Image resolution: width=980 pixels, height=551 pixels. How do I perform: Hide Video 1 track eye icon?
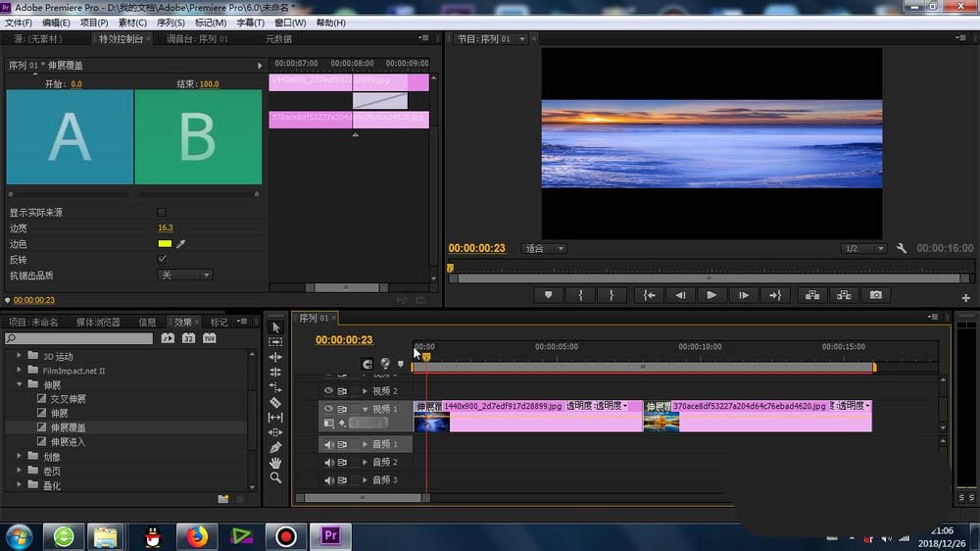click(328, 409)
